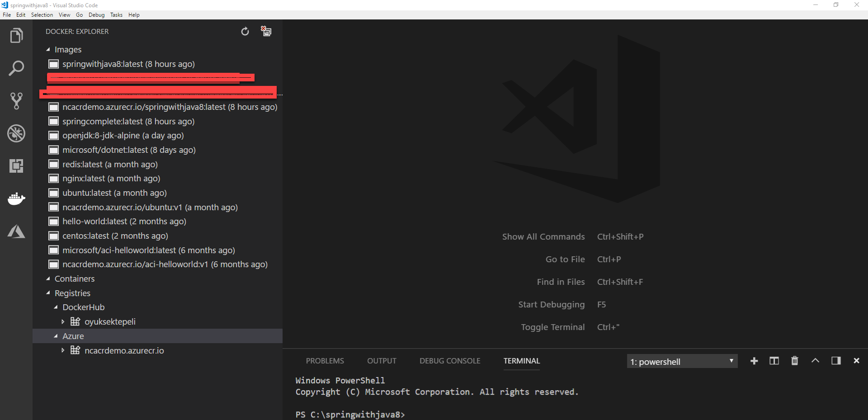Click the DOCKER: EXPLORER panel title
The image size is (868, 420).
(77, 32)
